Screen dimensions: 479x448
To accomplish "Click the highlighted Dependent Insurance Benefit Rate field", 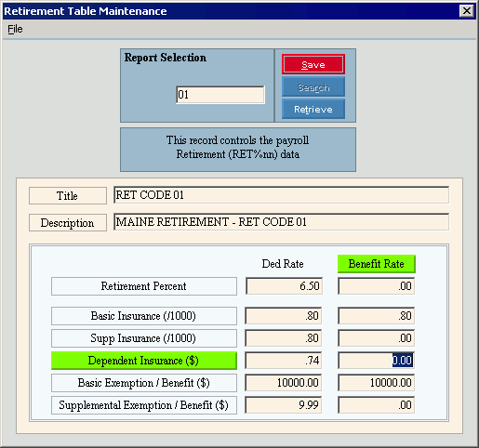I will click(x=376, y=361).
